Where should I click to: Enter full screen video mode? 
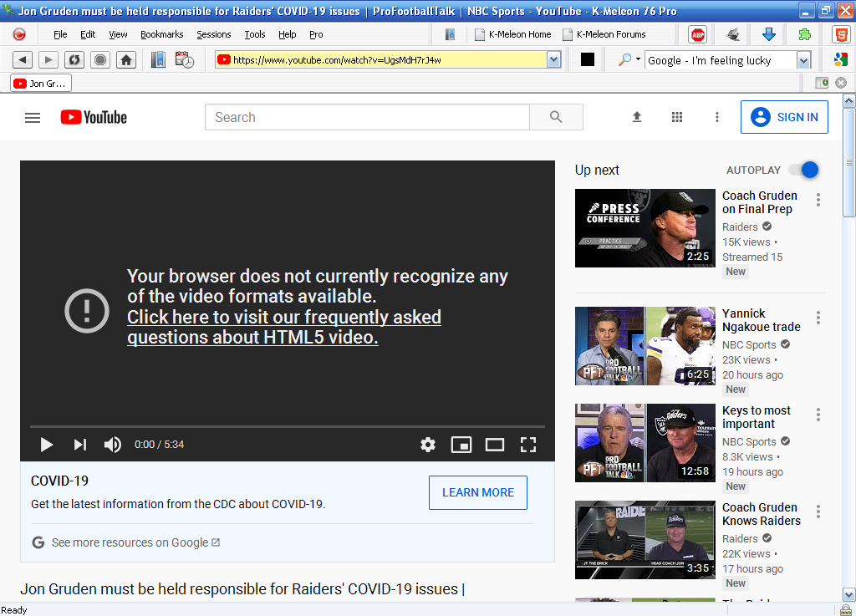528,445
